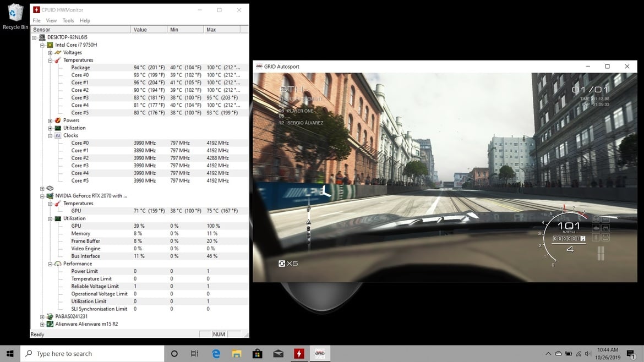Click the Performance gauge icon

click(58, 264)
